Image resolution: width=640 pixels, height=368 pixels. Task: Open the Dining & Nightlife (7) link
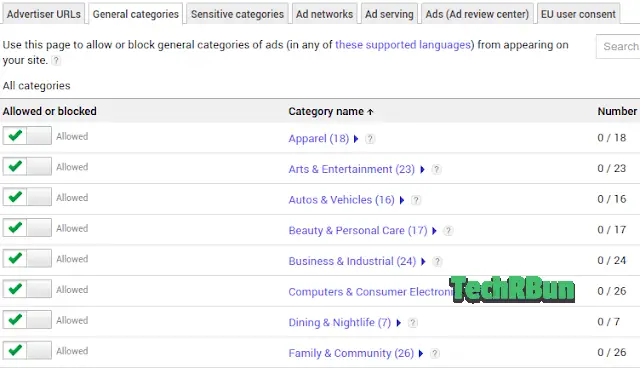[340, 323]
